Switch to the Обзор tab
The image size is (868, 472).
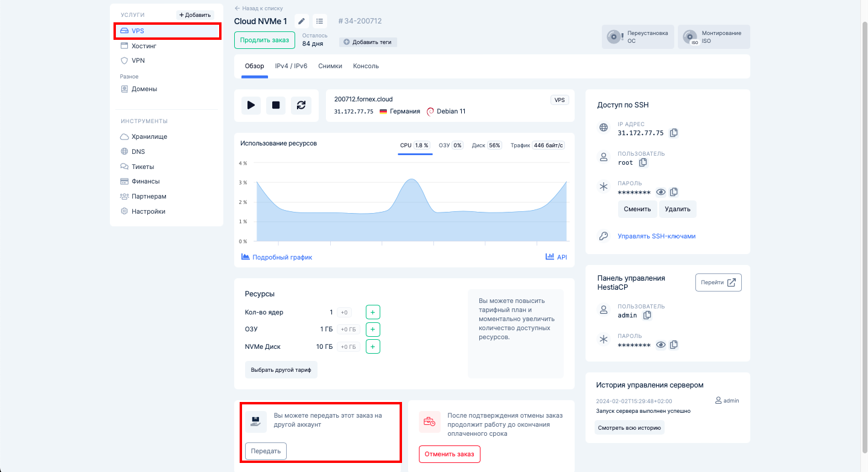coord(255,66)
